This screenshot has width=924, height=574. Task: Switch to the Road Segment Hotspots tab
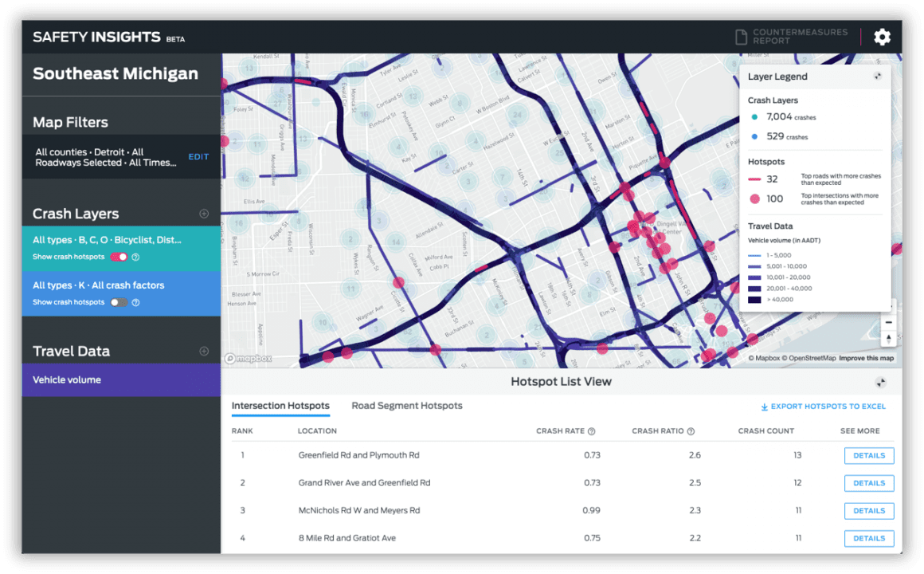[x=406, y=406]
